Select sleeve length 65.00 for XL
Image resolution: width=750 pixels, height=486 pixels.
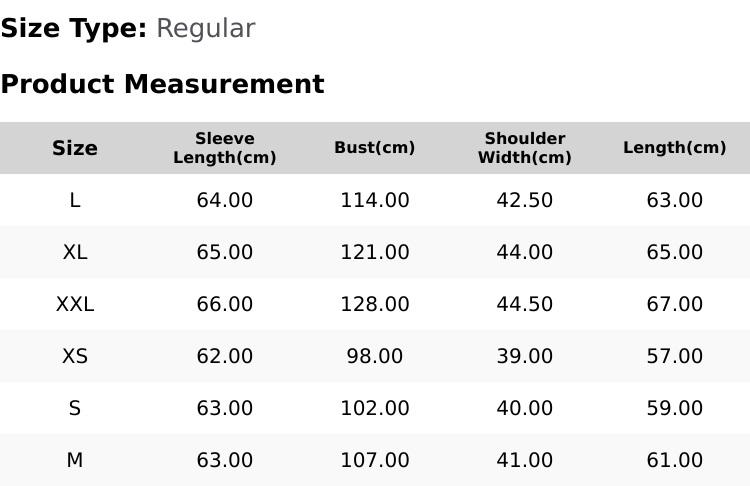tap(225, 252)
